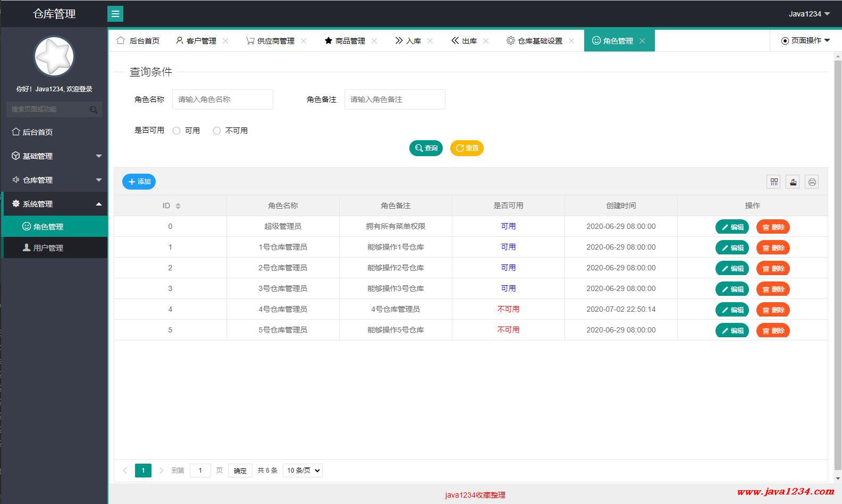Delete the 4号仓库管理员 role
Screen dimensions: 842x504
pyautogui.click(x=773, y=310)
